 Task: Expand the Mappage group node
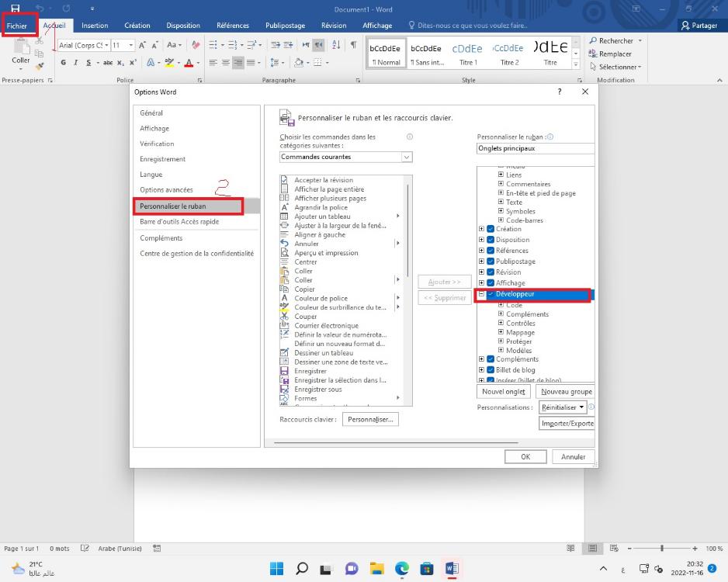coord(501,332)
